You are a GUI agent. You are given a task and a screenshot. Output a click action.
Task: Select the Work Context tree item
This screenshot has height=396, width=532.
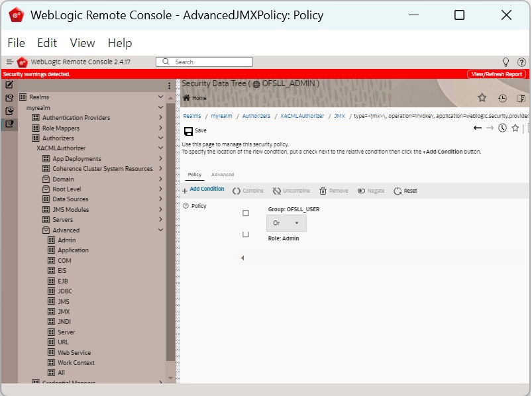pos(76,363)
